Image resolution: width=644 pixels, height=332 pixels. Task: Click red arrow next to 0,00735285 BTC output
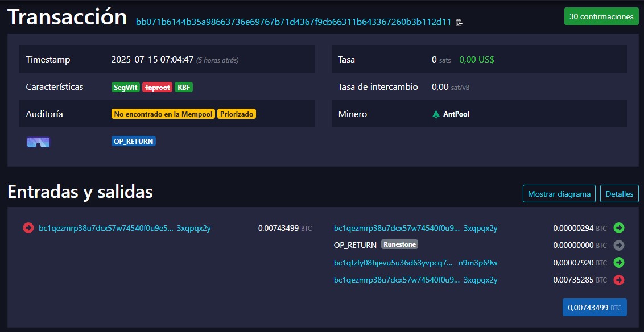619,280
